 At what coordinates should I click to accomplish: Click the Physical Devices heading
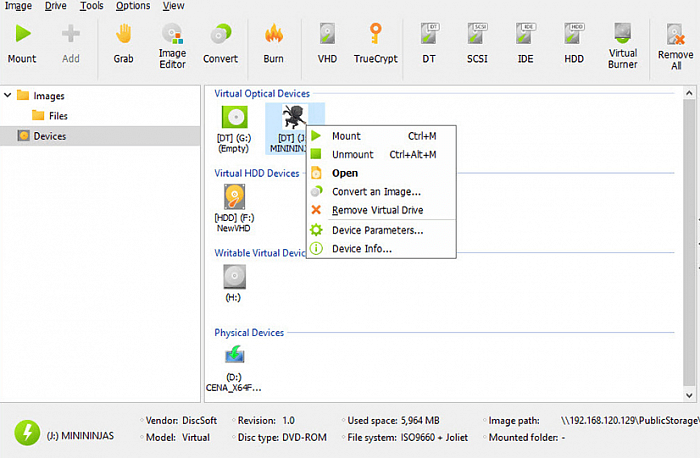point(249,333)
